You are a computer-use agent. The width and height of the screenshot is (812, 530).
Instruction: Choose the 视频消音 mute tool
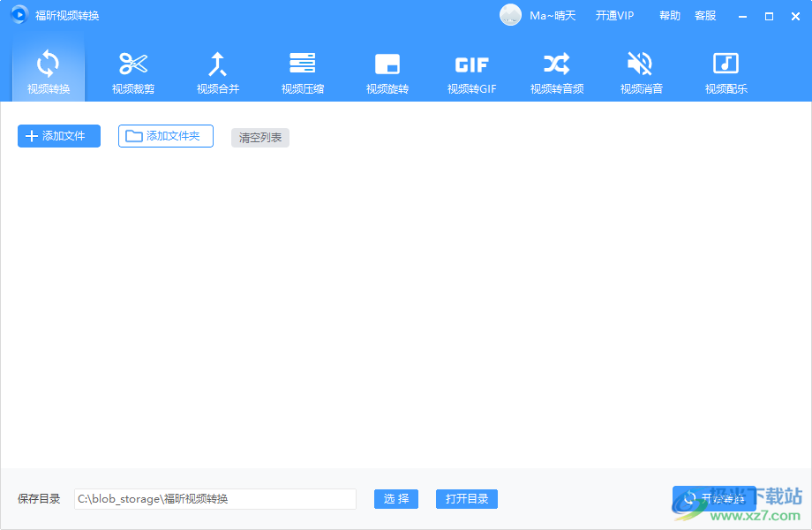click(641, 72)
